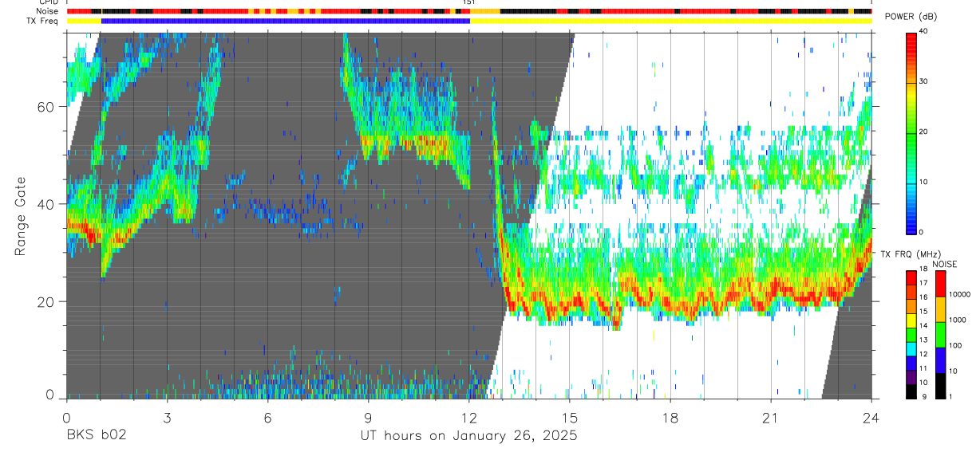
Task: Select the 'POWER (dB)' legend title
Action: 911,17
